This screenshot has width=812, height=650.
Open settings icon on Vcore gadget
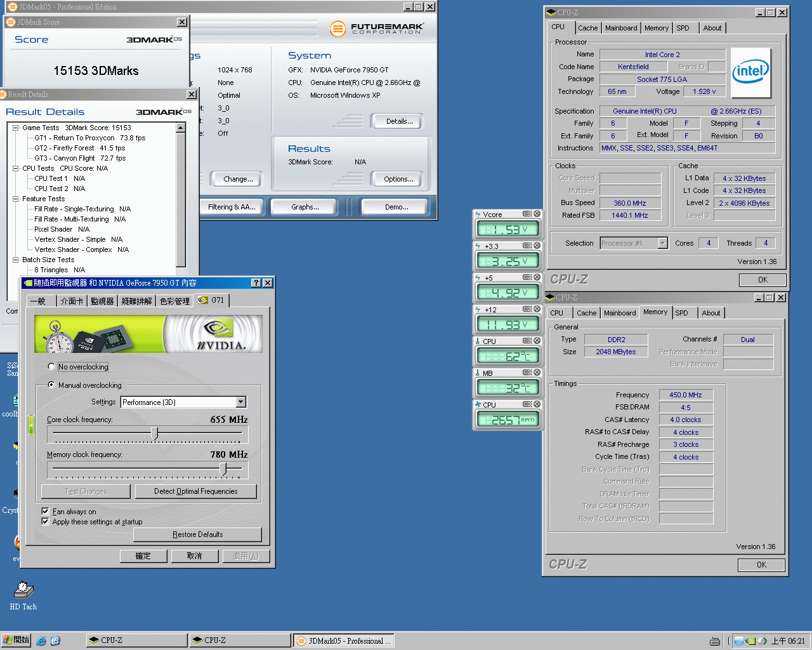pos(527,214)
